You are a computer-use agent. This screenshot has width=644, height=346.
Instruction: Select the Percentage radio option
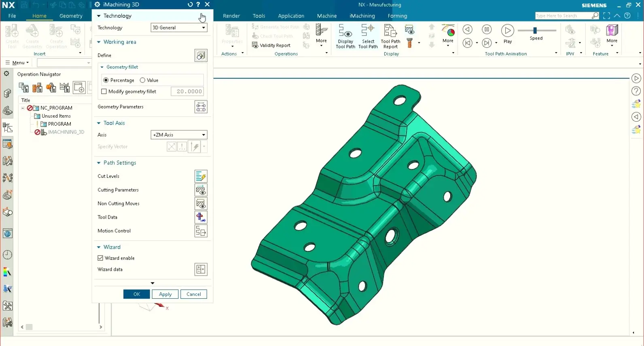tap(106, 80)
